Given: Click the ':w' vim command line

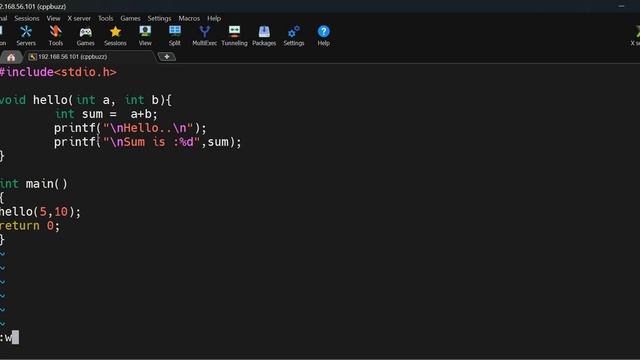Looking at the screenshot, I should click(9, 338).
